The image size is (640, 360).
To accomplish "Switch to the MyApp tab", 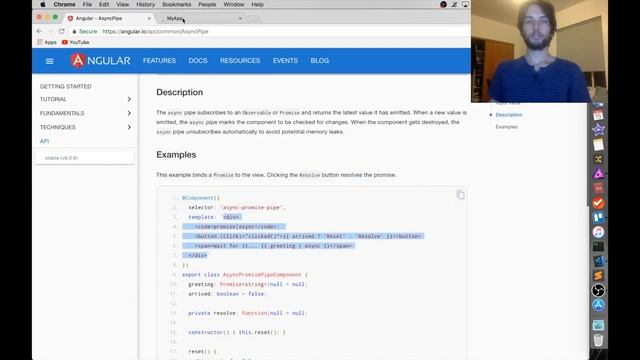I will (200, 18).
